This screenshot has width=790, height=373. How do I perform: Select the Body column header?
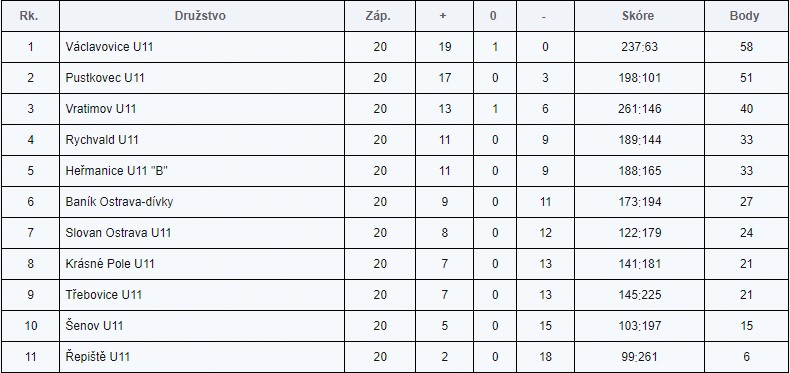(744, 16)
